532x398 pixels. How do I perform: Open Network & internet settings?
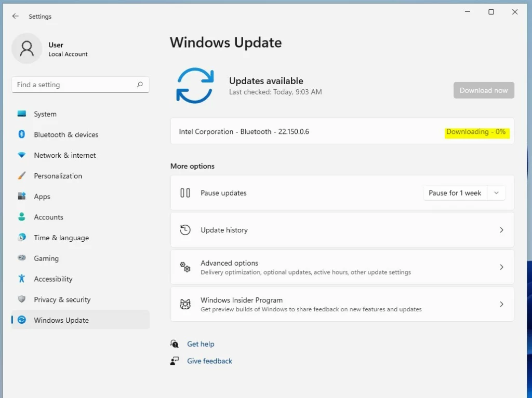pyautogui.click(x=81, y=155)
